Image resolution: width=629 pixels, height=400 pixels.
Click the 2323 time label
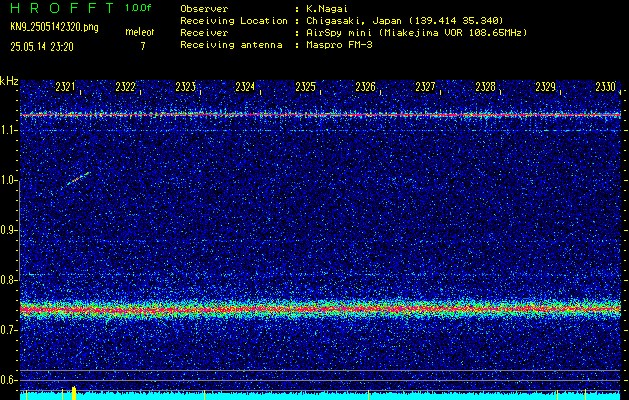click(x=185, y=87)
